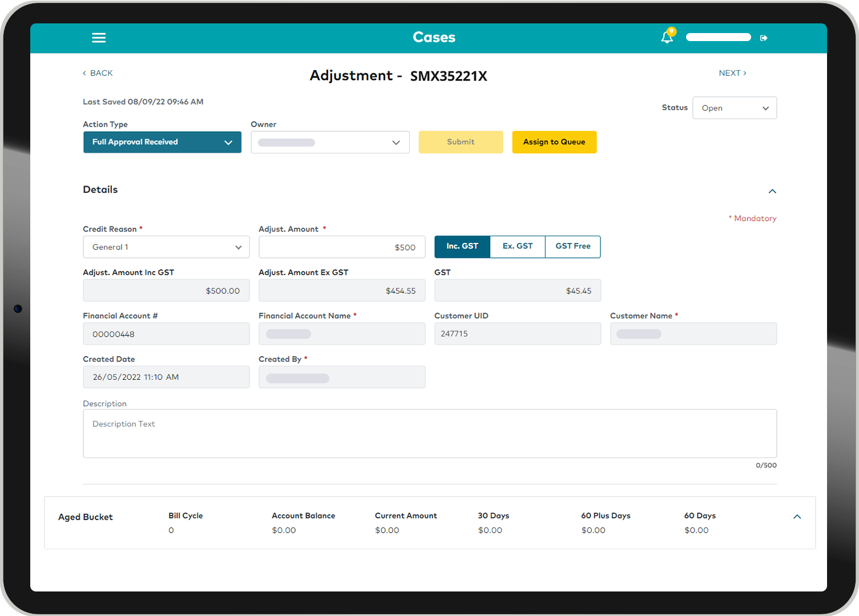Click the Current Amount $0.00 value

tap(387, 530)
